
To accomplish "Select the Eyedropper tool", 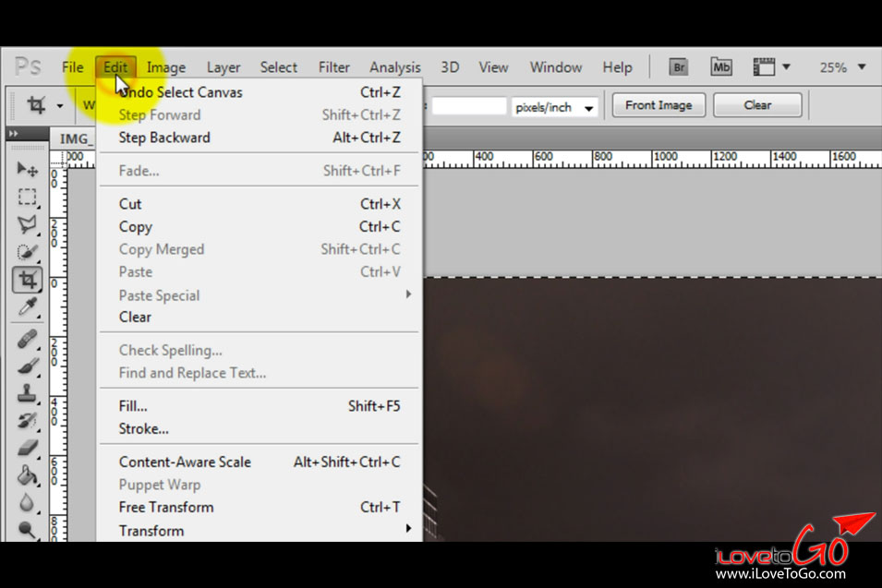I will tap(27, 307).
